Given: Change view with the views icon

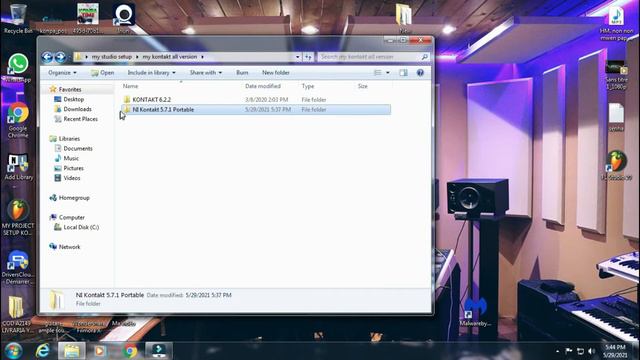Looking at the screenshot, I should (378, 73).
